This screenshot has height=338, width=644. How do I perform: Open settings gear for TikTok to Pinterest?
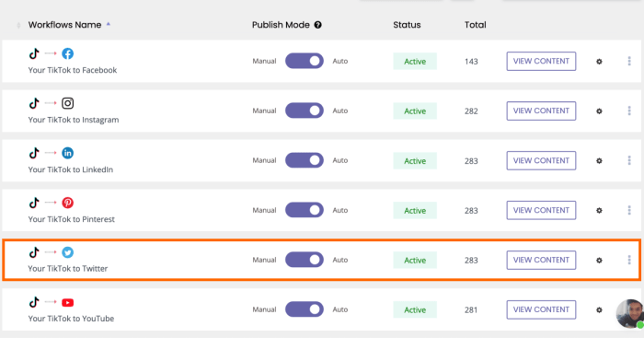(599, 211)
